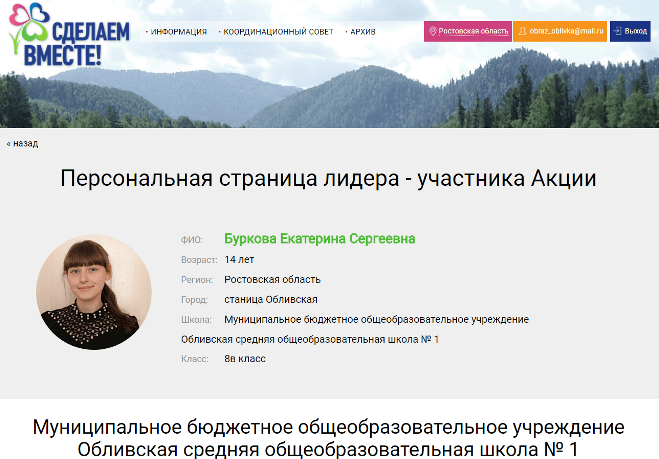Click the school text Муниципальное бюджетное общеобразовательное учреждение in profile
Image resolution: width=659 pixels, height=459 pixels.
pyautogui.click(x=377, y=319)
